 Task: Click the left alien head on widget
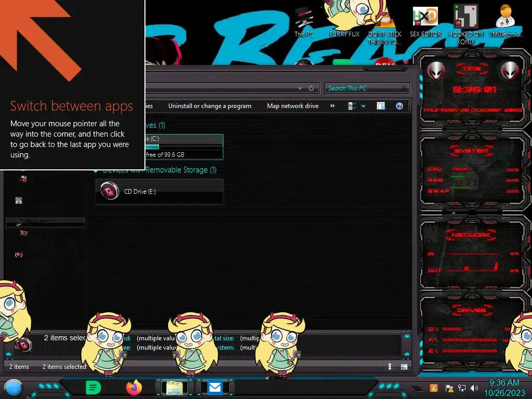(436, 70)
